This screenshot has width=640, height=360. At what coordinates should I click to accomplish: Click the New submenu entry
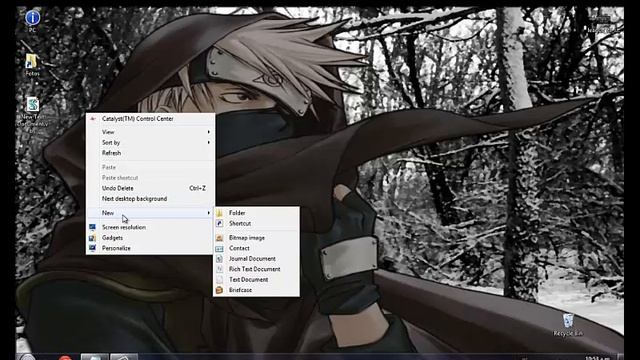pos(150,213)
